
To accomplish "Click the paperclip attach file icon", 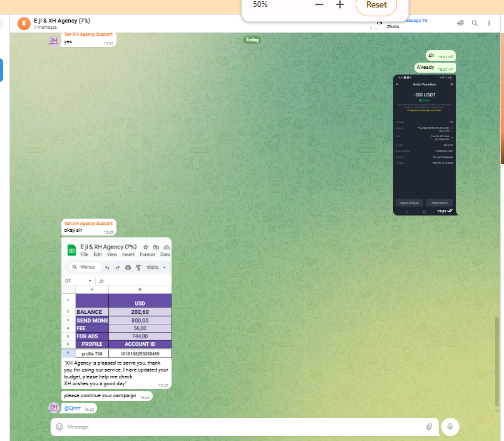I will (x=429, y=427).
